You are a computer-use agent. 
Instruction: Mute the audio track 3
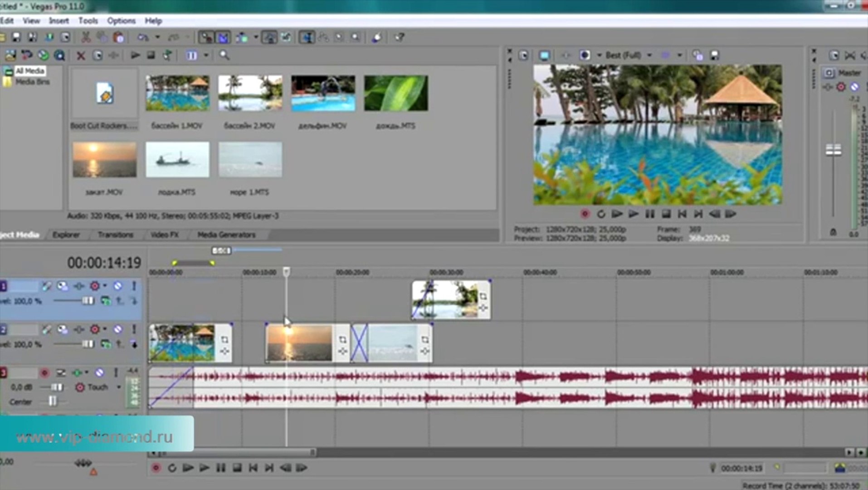pyautogui.click(x=99, y=373)
